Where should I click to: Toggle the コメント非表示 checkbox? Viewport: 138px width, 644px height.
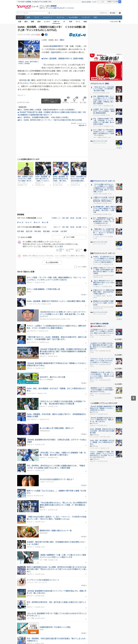tap(75, 267)
